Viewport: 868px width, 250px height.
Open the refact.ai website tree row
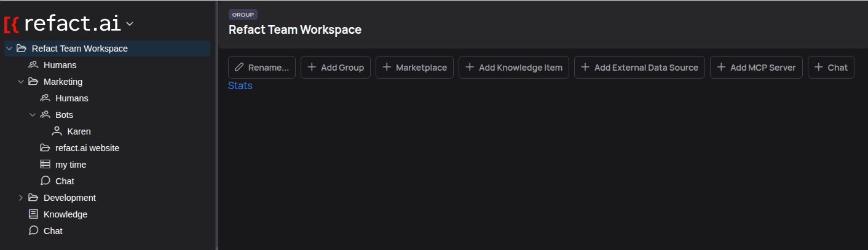[x=107, y=148]
